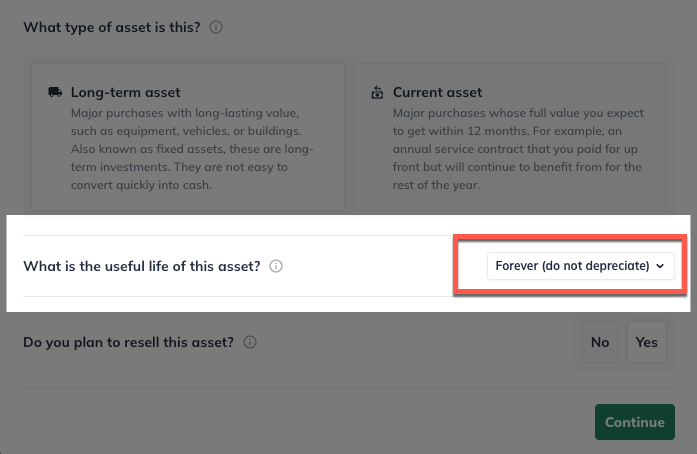The width and height of the screenshot is (697, 454).
Task: Click info icon beside resell question
Action: pyautogui.click(x=250, y=342)
